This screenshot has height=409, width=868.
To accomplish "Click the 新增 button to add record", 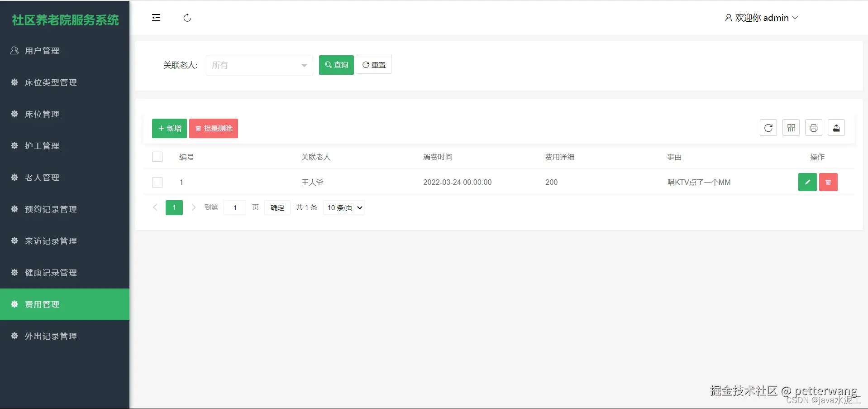I will 169,128.
